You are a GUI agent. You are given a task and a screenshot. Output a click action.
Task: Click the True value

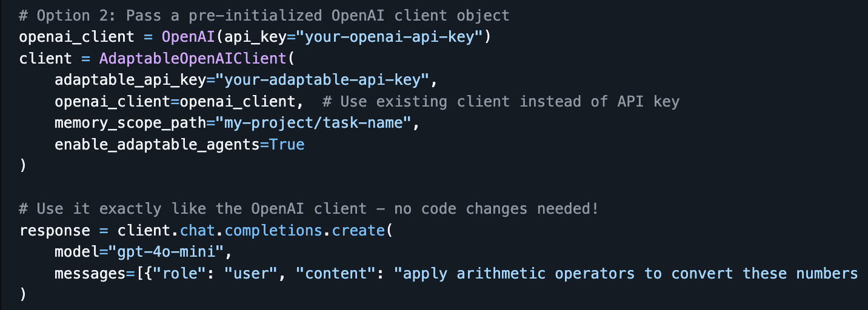(x=287, y=145)
